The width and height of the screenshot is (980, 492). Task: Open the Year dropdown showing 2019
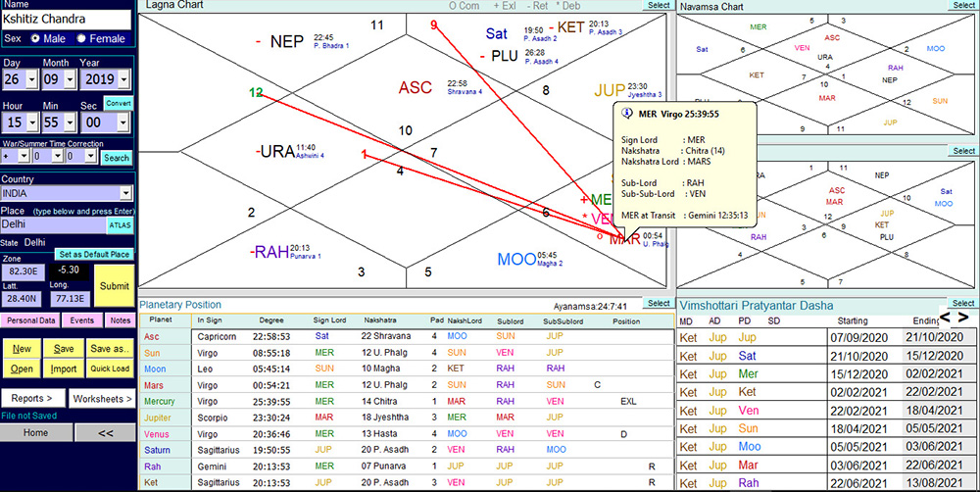point(123,80)
